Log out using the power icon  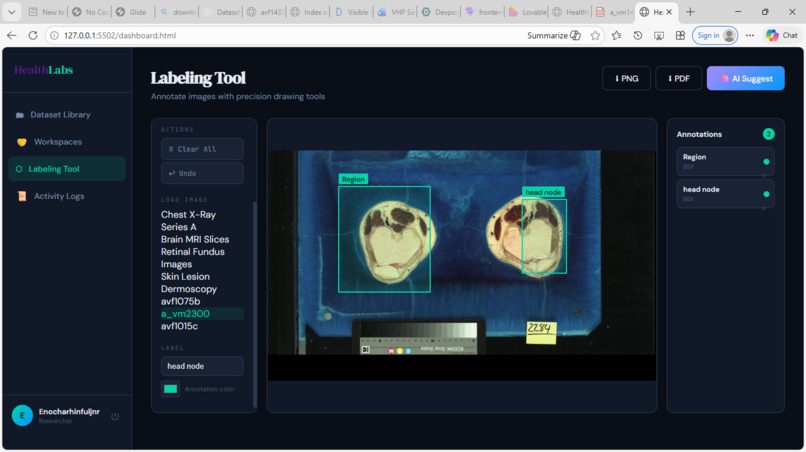click(115, 416)
